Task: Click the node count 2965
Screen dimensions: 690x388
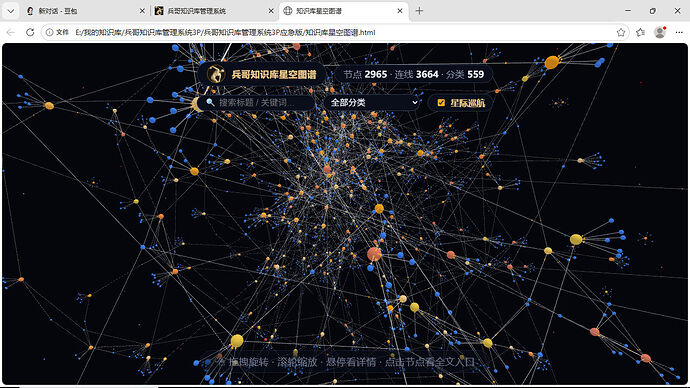Action: tap(376, 74)
